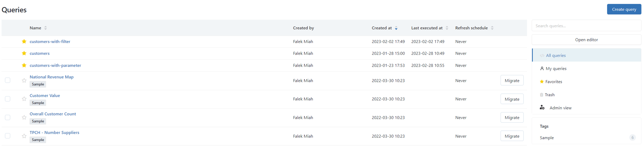Image resolution: width=644 pixels, height=146 pixels.
Task: Tick the Overall Customer Count checkbox
Action: click(8, 118)
